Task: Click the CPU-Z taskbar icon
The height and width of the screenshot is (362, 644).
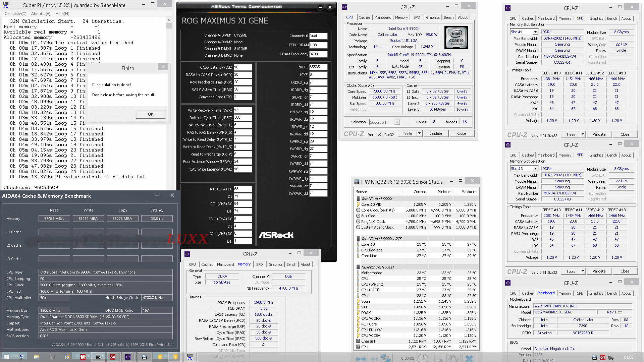Action: [x=128, y=357]
